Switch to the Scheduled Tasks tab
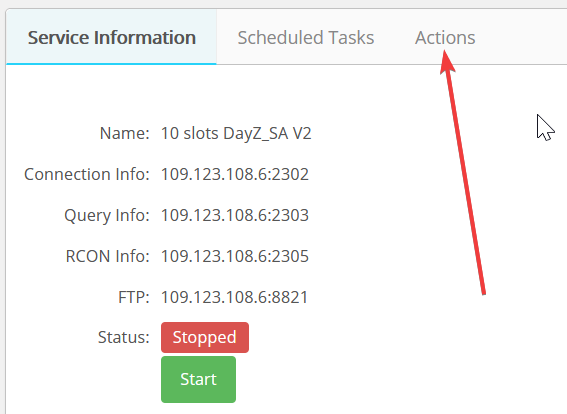The image size is (567, 414). pos(306,38)
